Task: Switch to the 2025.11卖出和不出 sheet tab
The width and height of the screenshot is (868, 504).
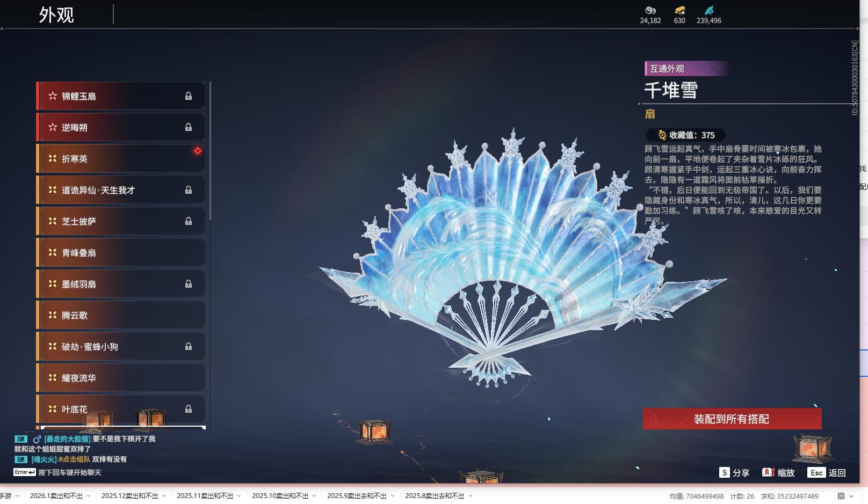Action: click(205, 496)
